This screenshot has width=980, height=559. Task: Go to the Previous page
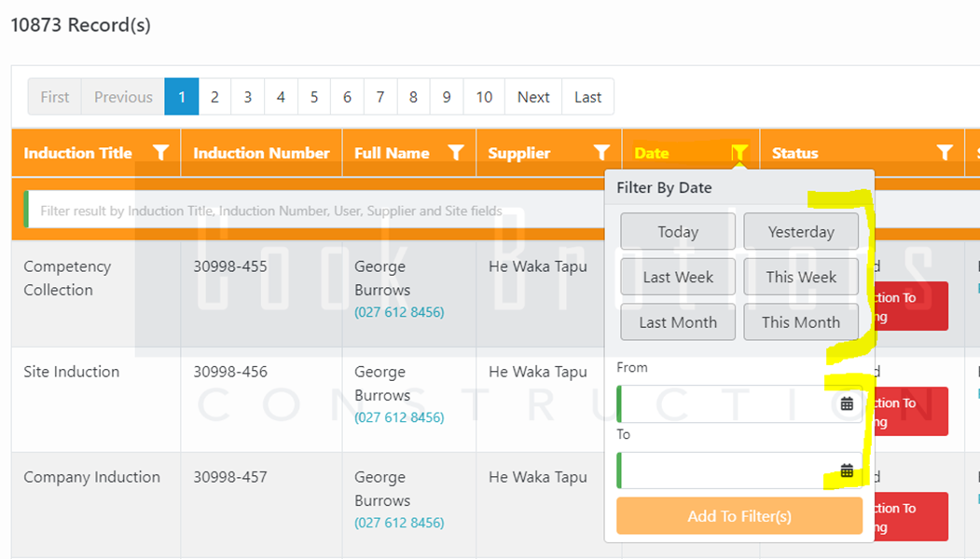(x=123, y=97)
